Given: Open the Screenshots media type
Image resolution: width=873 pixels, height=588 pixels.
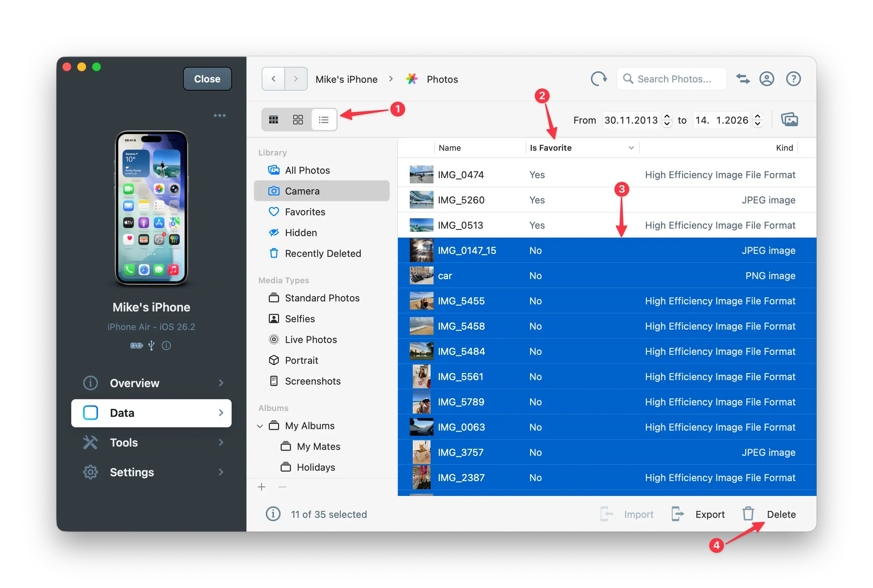Looking at the screenshot, I should tap(313, 381).
